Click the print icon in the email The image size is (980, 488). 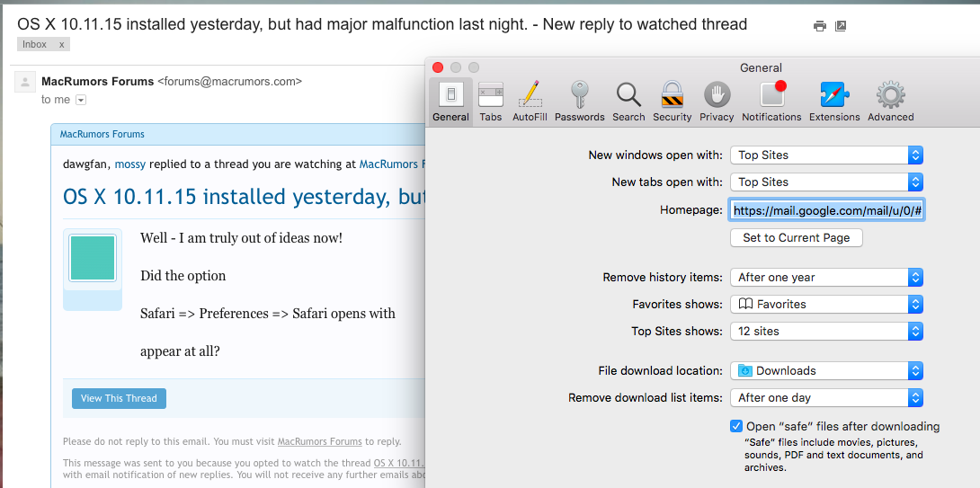(x=819, y=26)
